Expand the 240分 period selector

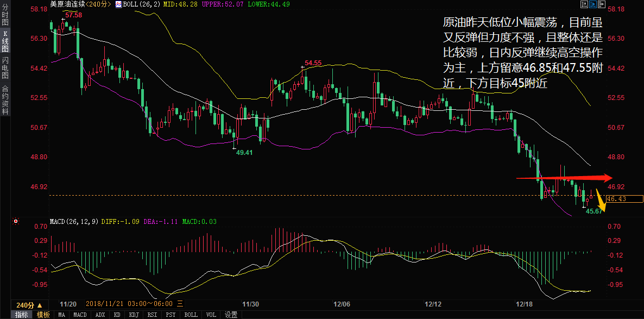tap(29, 304)
